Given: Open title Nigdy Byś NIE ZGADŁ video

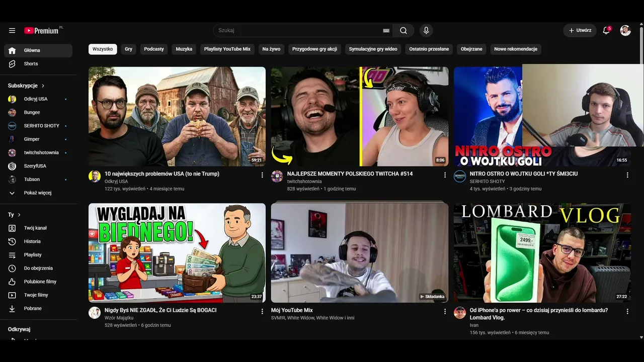Looking at the screenshot, I should [160, 311].
